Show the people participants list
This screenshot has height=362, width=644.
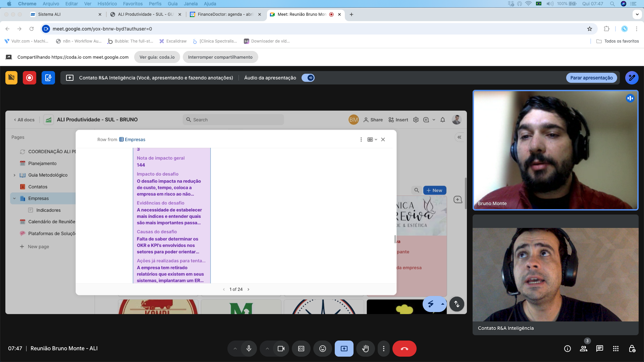[x=584, y=349]
